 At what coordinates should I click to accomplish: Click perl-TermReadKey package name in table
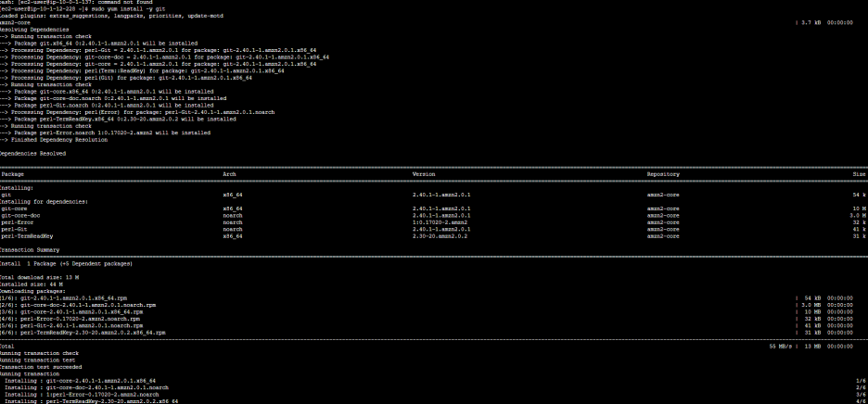click(27, 236)
